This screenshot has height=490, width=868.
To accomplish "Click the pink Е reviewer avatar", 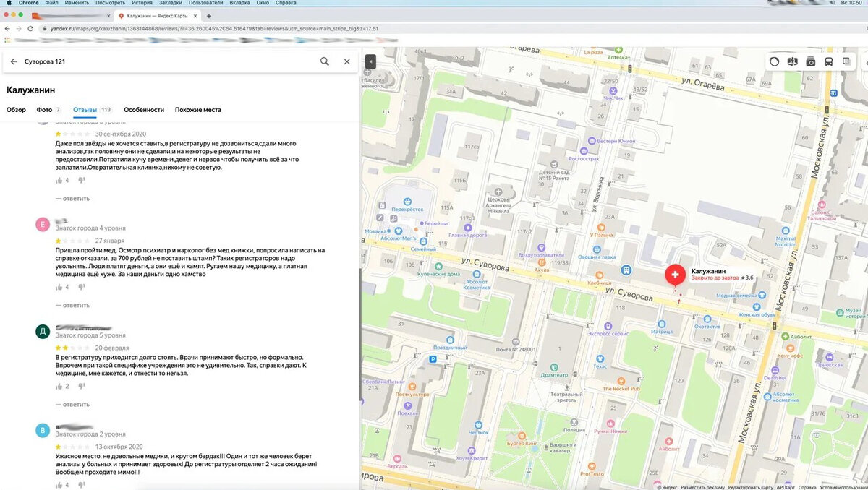I will (43, 223).
